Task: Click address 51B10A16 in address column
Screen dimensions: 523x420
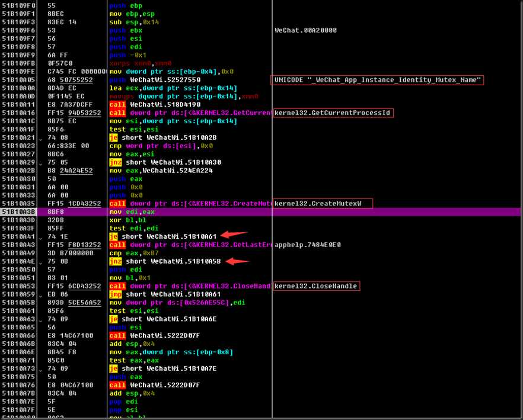Action: pos(18,113)
